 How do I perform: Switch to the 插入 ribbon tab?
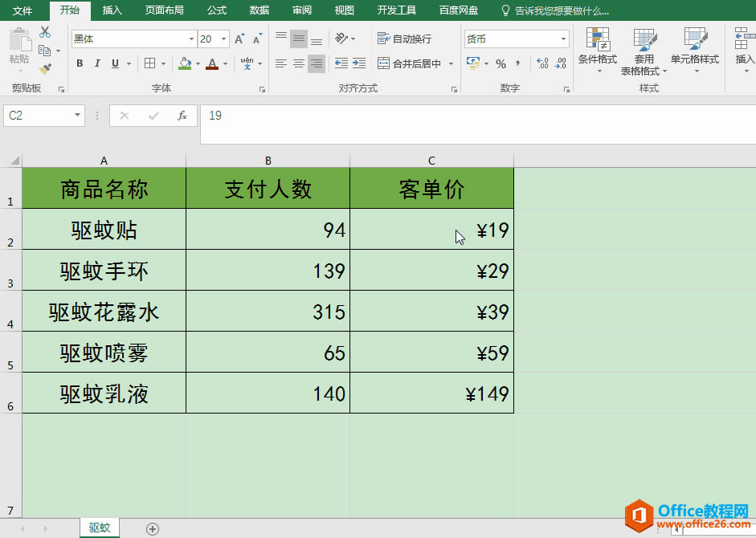[112, 10]
